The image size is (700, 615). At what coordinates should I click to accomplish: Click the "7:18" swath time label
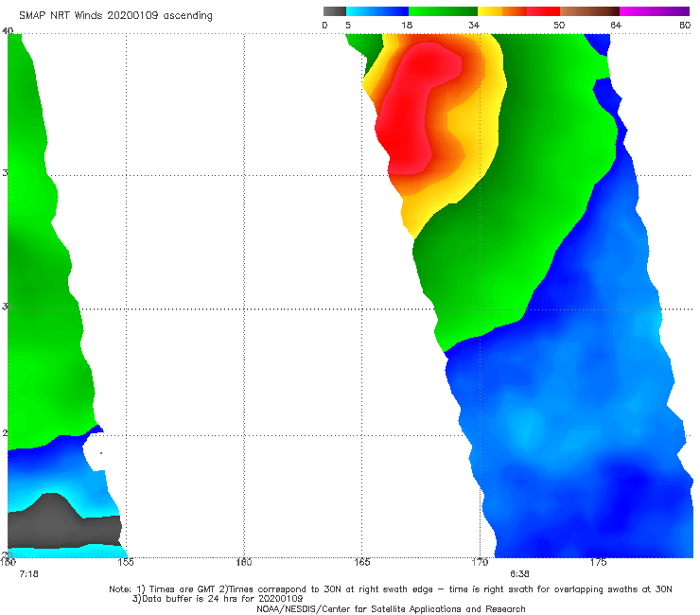click(28, 574)
